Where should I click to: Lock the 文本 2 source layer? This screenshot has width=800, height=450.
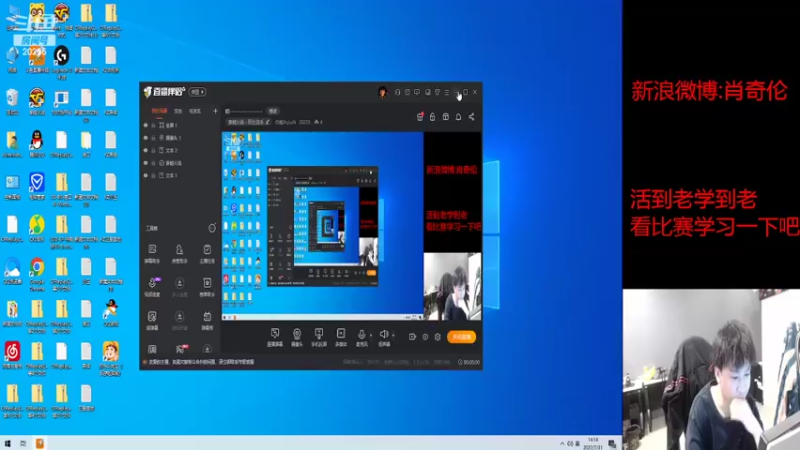(153, 151)
